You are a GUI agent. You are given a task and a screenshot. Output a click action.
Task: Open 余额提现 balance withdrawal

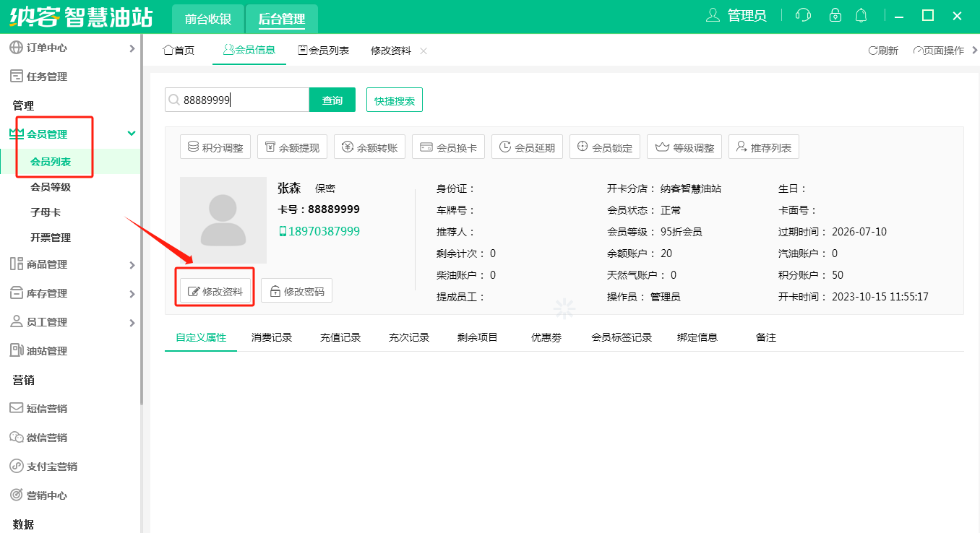click(292, 147)
